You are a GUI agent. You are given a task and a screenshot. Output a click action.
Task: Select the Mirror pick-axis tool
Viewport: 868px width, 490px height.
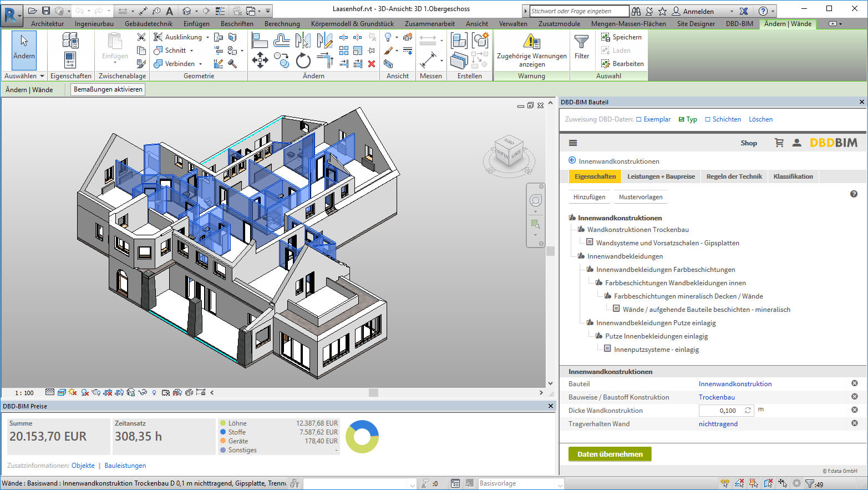tap(303, 40)
